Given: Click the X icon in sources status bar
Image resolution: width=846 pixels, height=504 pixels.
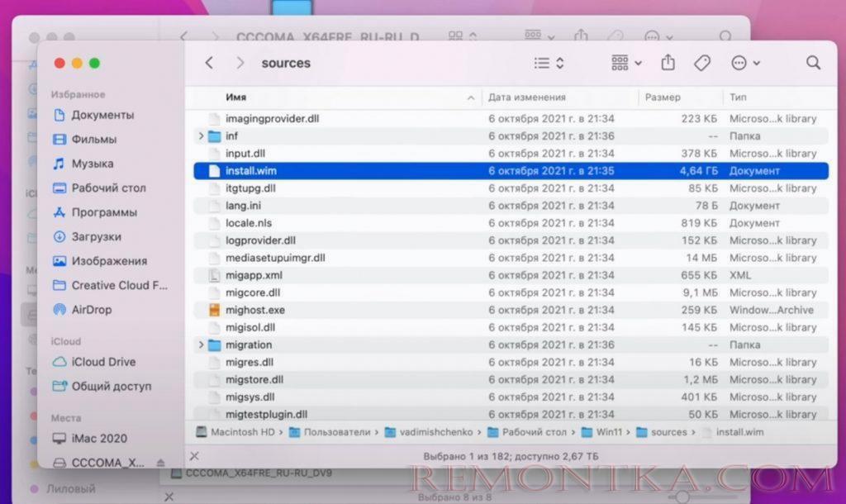Looking at the screenshot, I should [x=194, y=457].
